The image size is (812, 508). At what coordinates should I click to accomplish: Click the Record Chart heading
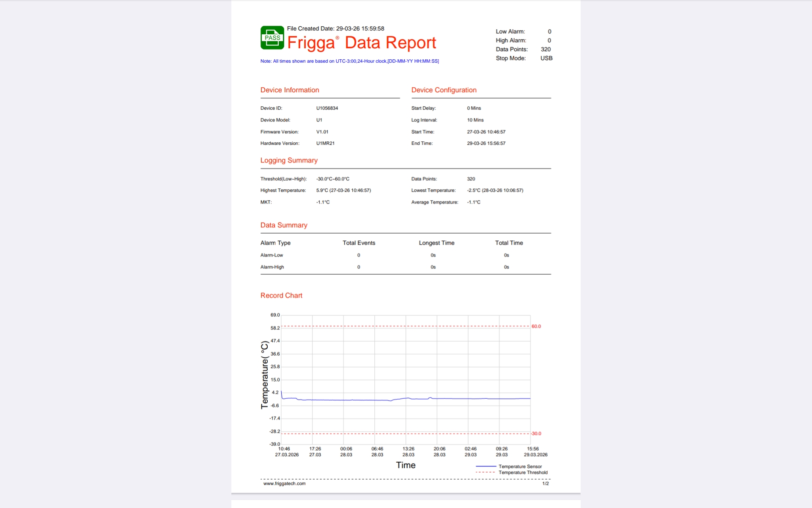coord(281,295)
